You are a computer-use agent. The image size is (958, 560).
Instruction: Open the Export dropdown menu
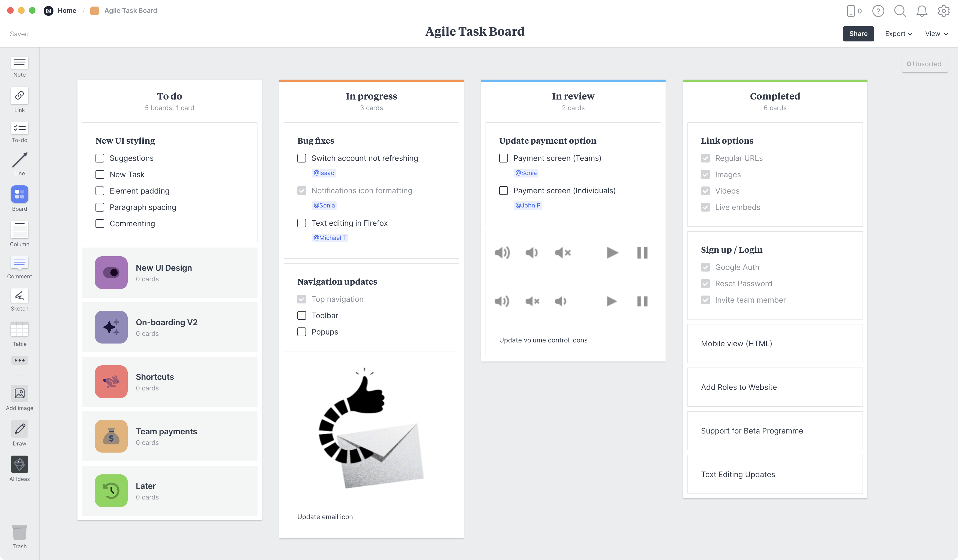tap(898, 33)
